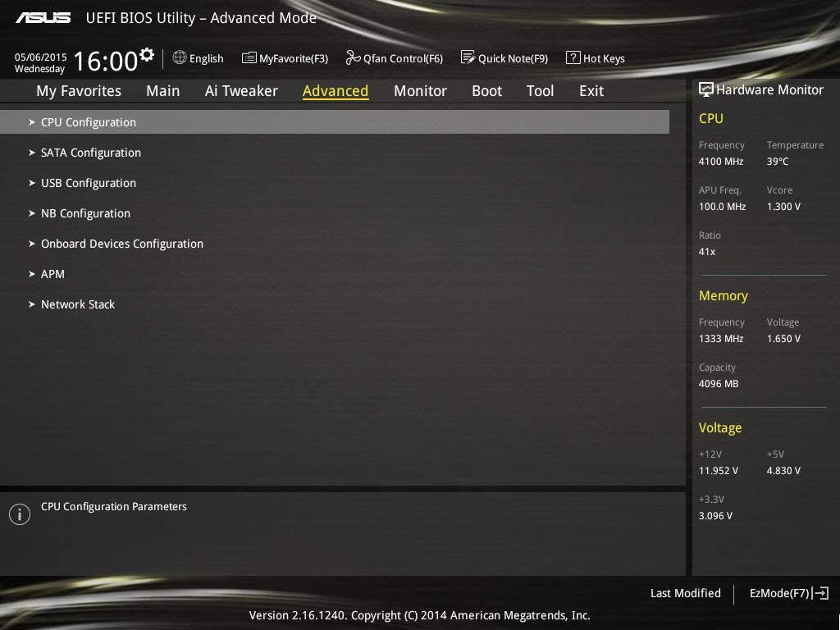Screen dimensions: 840x630
Task: Click the gear icon next to the clock
Action: point(147,54)
